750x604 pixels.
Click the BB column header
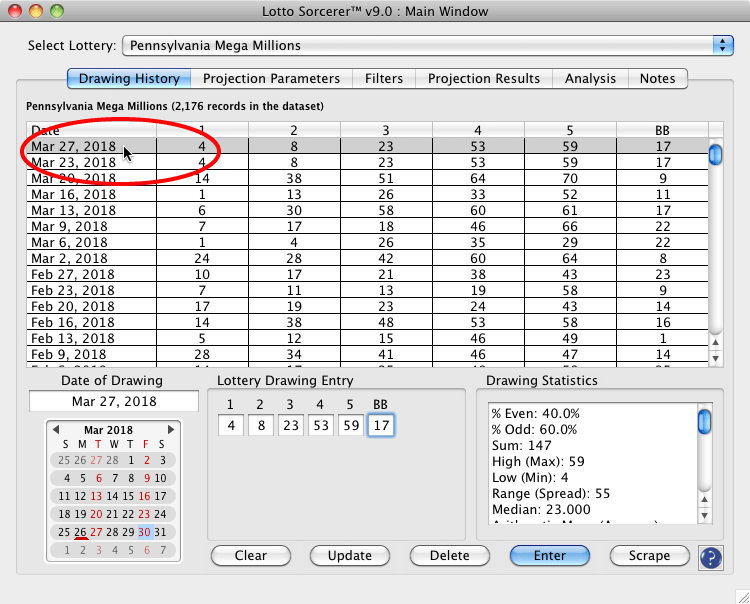(x=662, y=130)
